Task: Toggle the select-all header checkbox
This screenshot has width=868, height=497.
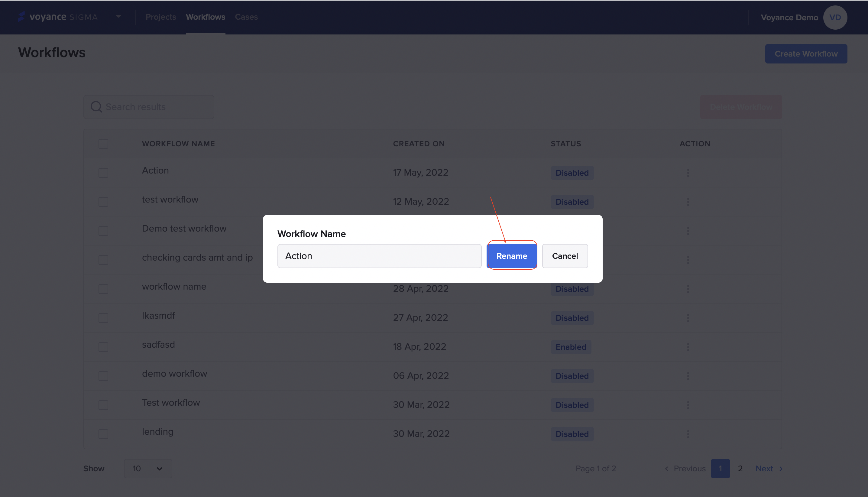Action: point(103,144)
